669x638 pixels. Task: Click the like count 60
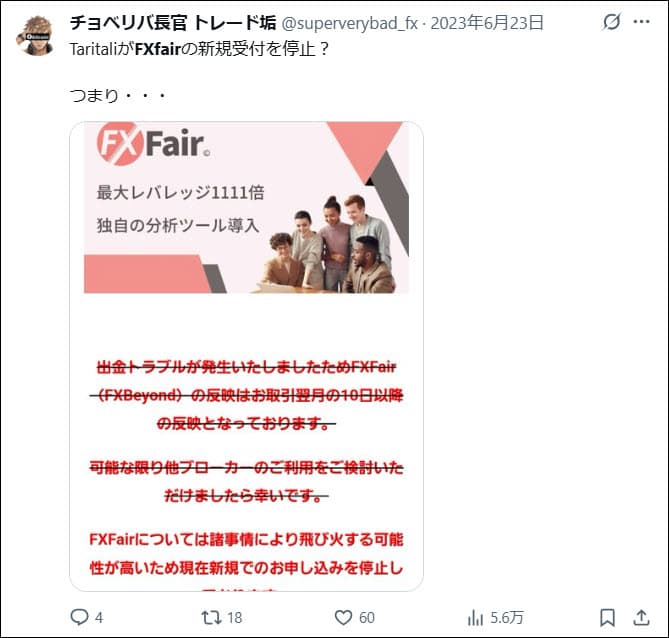(366, 618)
